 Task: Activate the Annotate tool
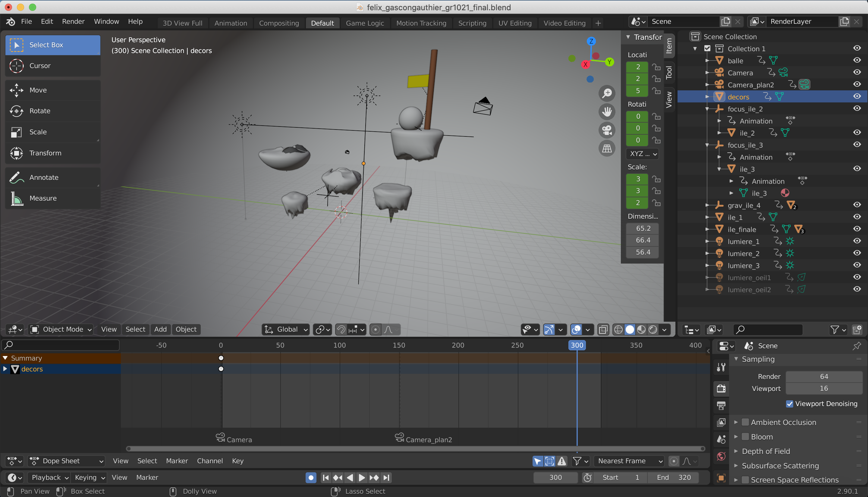(44, 177)
